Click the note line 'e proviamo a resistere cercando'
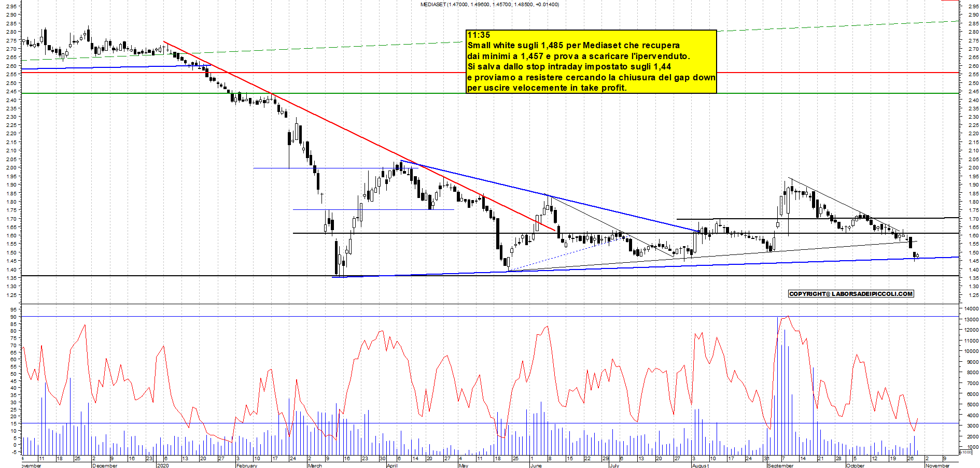This screenshot has height=468, width=980. coord(591,77)
